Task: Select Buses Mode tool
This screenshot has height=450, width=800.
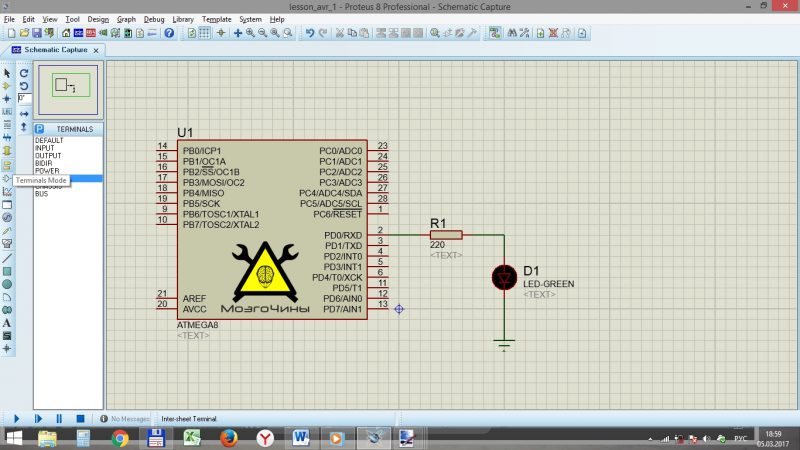Action: [7, 137]
